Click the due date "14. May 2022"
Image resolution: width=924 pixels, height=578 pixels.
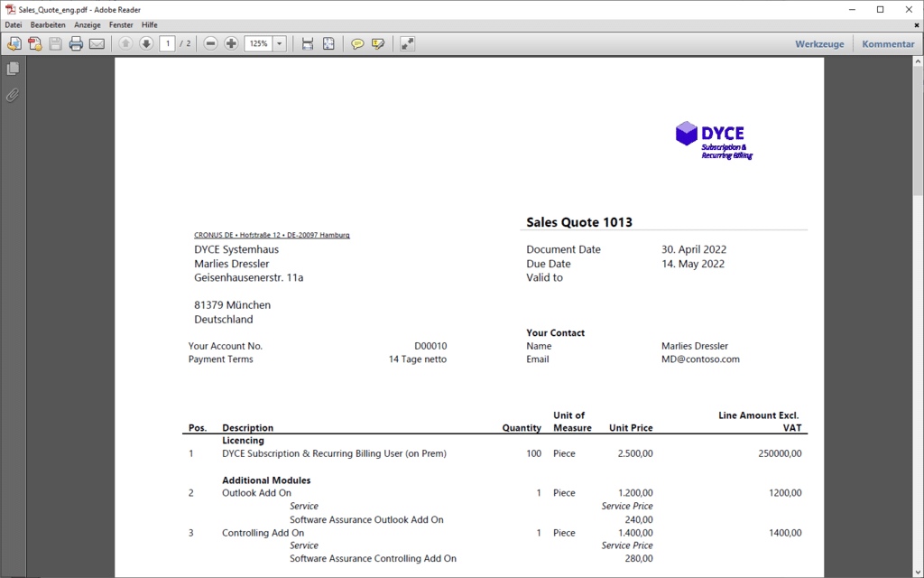(692, 264)
